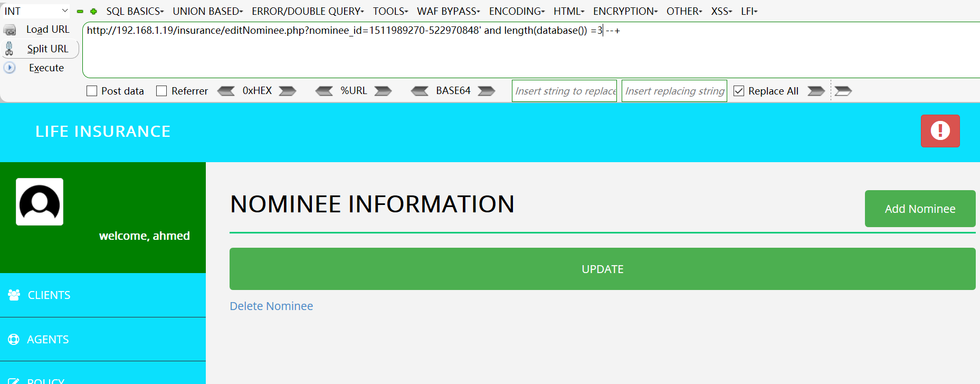The image size is (980, 384).
Task: Go to CLIENTS in the sidebar
Action: [103, 295]
